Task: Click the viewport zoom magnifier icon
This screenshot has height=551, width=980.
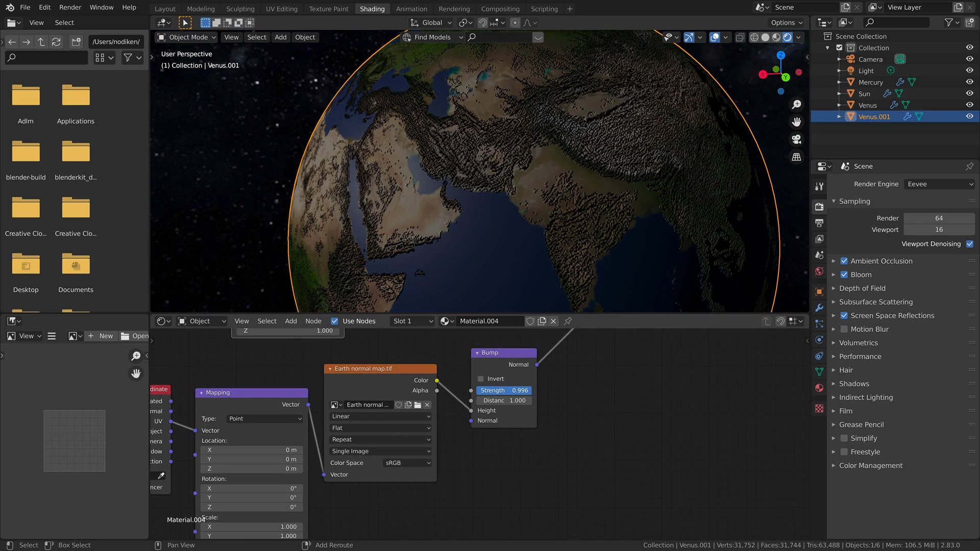Action: (796, 105)
